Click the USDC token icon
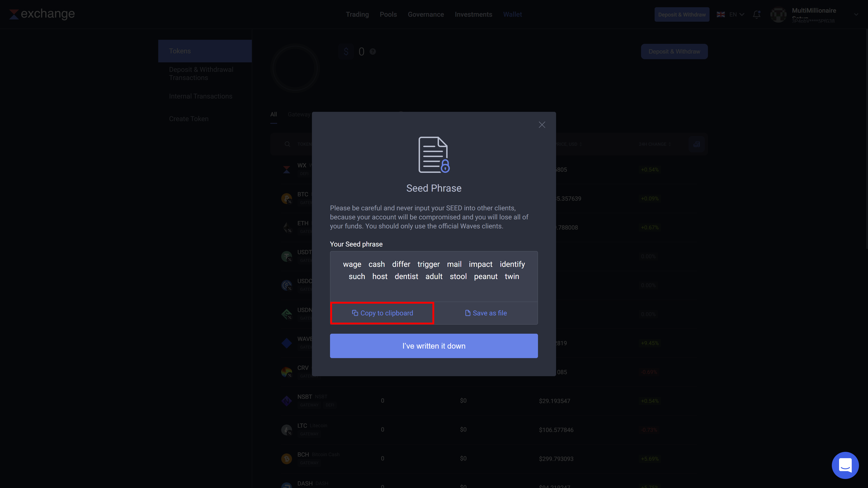 tap(286, 285)
